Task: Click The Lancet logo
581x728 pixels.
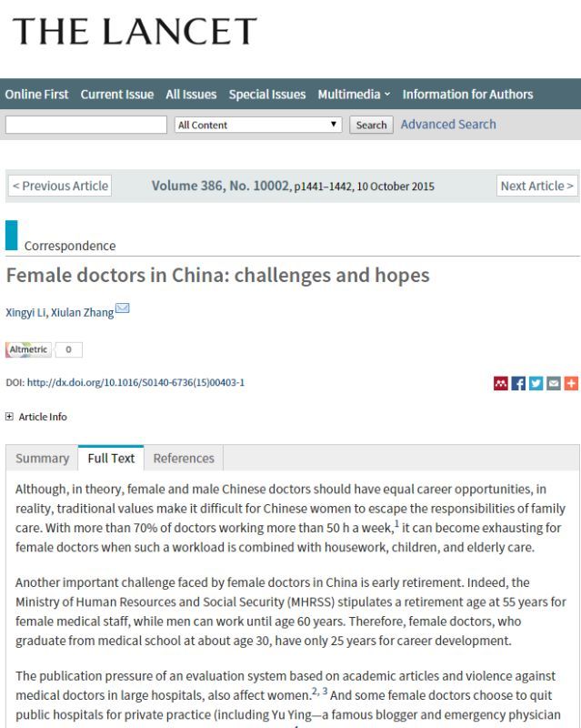Action: coord(135,31)
